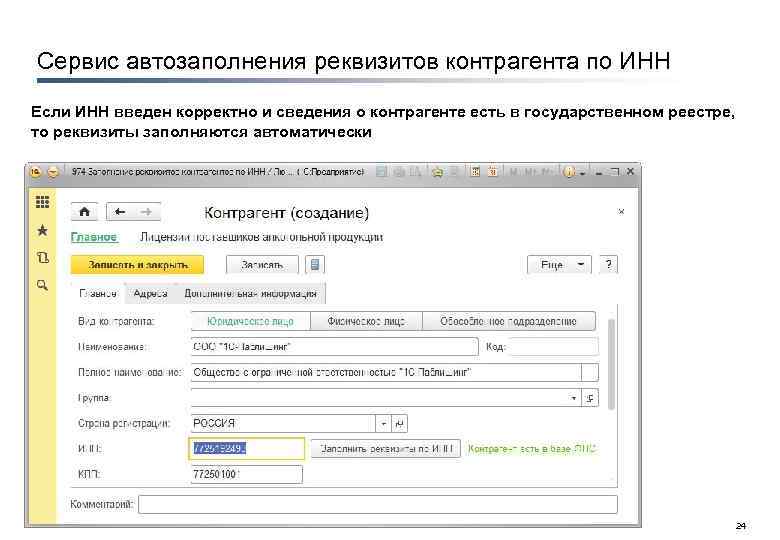
Task: Click Записать и закрыть button
Action: pos(137,265)
